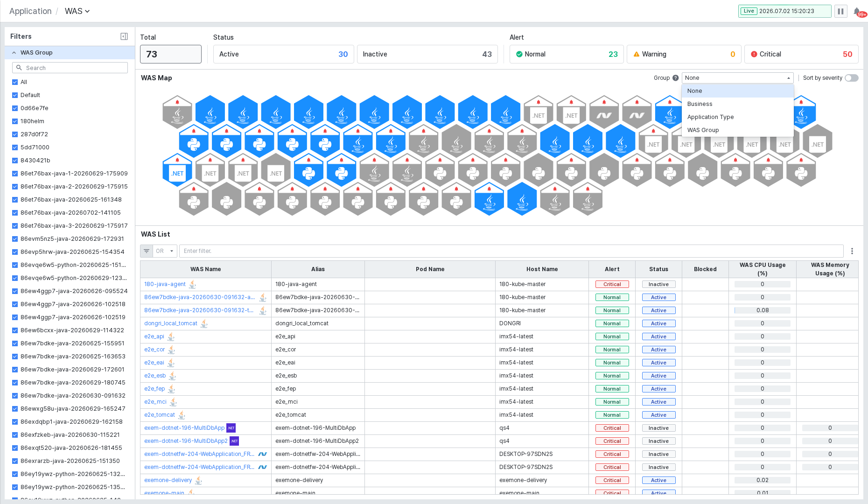Uncheck the All WAS group checkbox
Screen dimensions: 868x504
tap(15, 82)
